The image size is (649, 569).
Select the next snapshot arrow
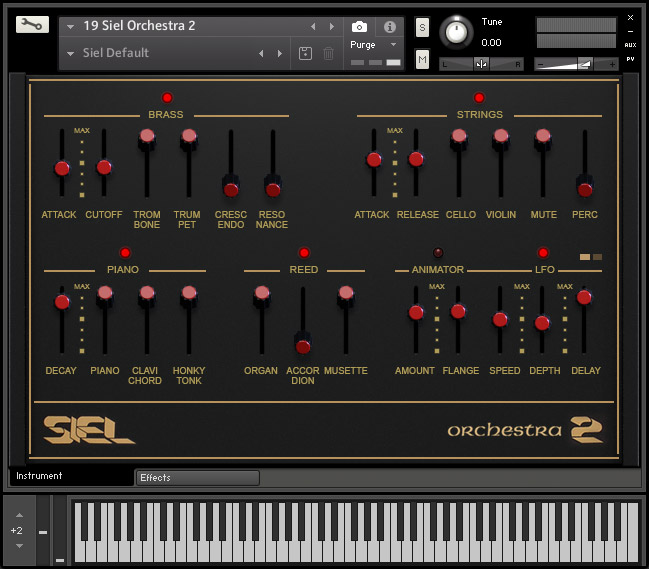point(280,53)
